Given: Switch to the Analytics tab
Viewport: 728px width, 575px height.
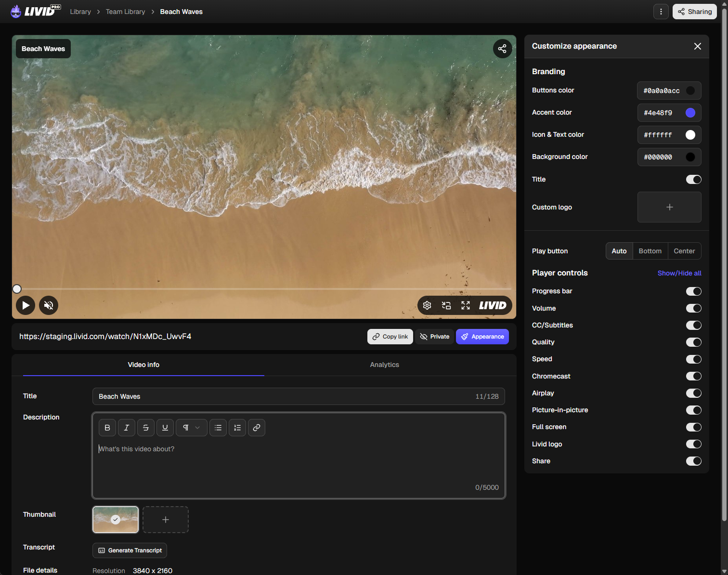Looking at the screenshot, I should pyautogui.click(x=384, y=365).
